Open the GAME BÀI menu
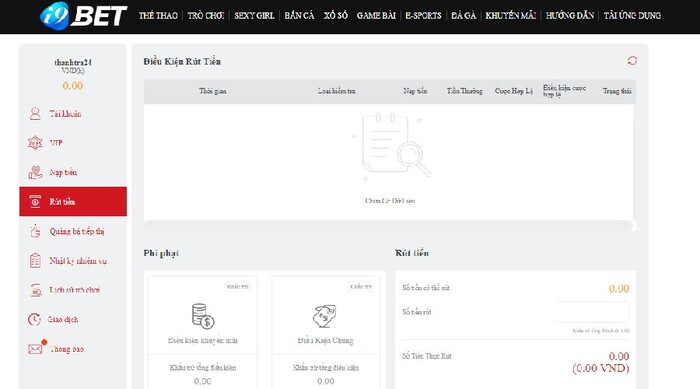700x389 pixels. 376,16
